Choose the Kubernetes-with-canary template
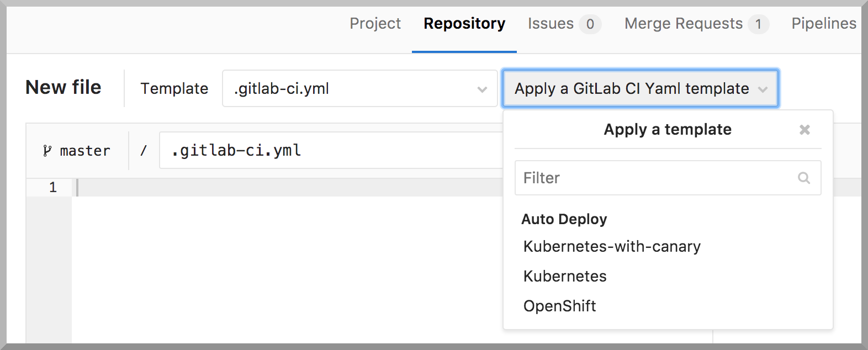The height and width of the screenshot is (350, 868). (x=612, y=246)
